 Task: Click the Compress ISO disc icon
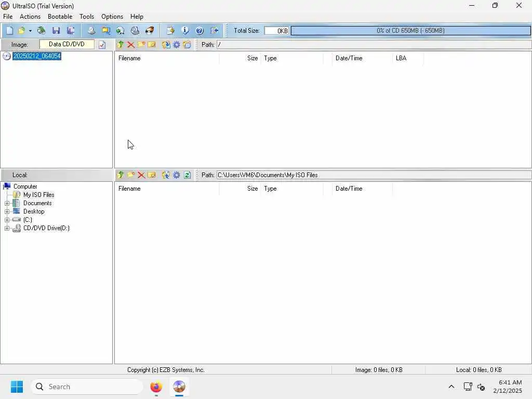pyautogui.click(x=120, y=31)
